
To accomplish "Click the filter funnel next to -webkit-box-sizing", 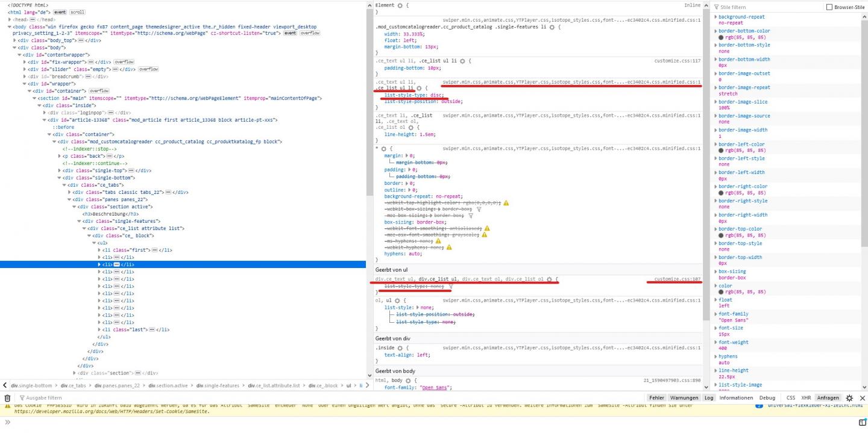I will 479,209.
